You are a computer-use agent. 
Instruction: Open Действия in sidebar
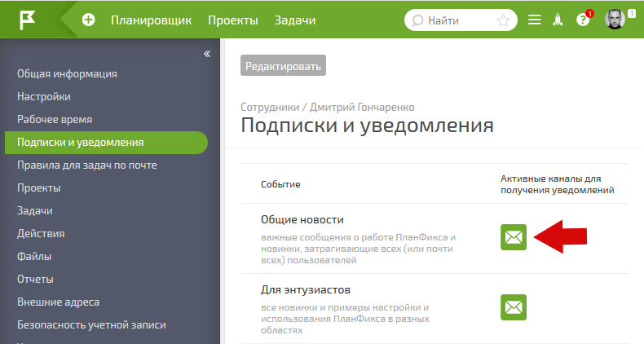(41, 234)
